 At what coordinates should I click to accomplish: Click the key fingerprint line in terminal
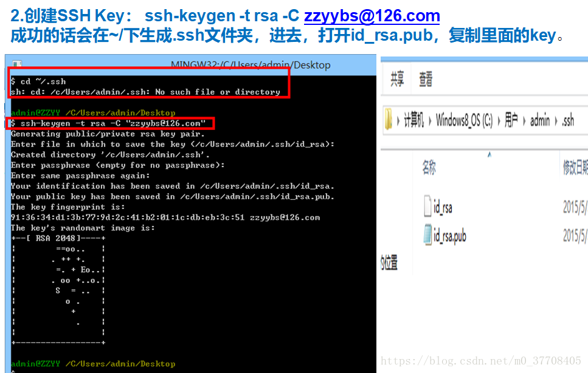pyautogui.click(x=165, y=217)
